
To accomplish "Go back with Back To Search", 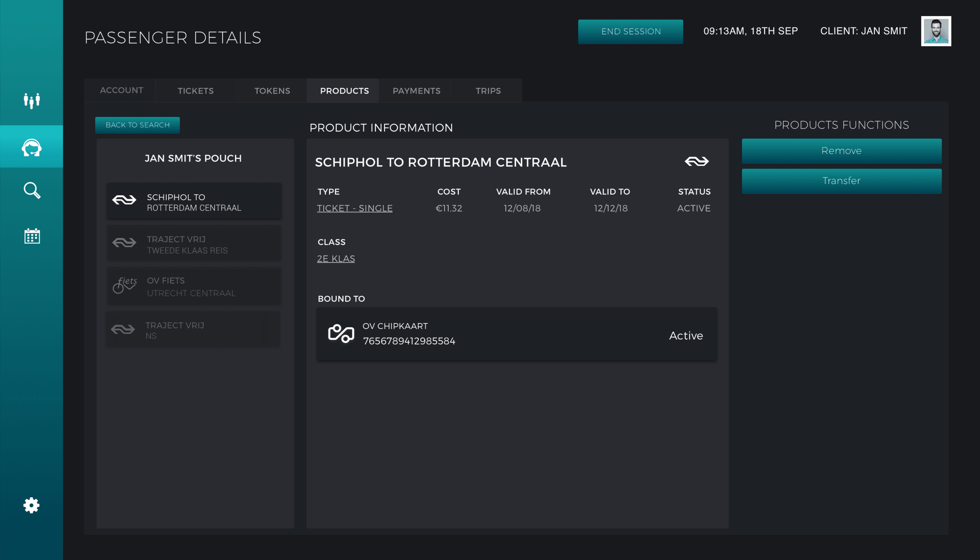I will 138,125.
